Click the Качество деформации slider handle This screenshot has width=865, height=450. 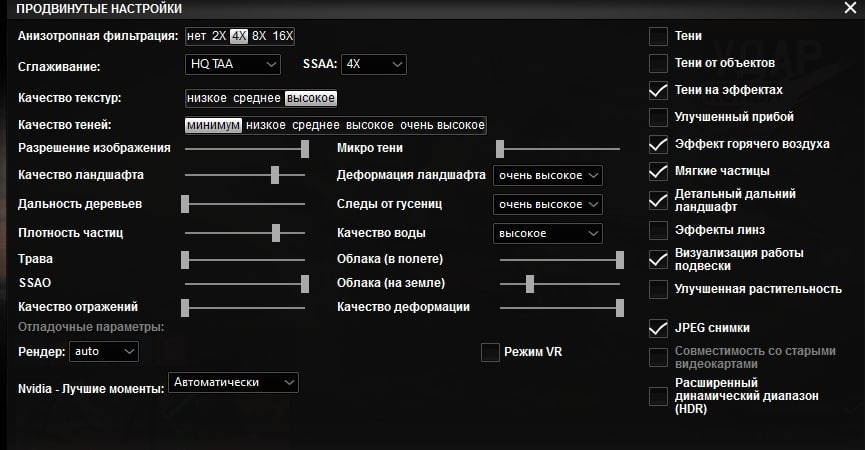[620, 308]
